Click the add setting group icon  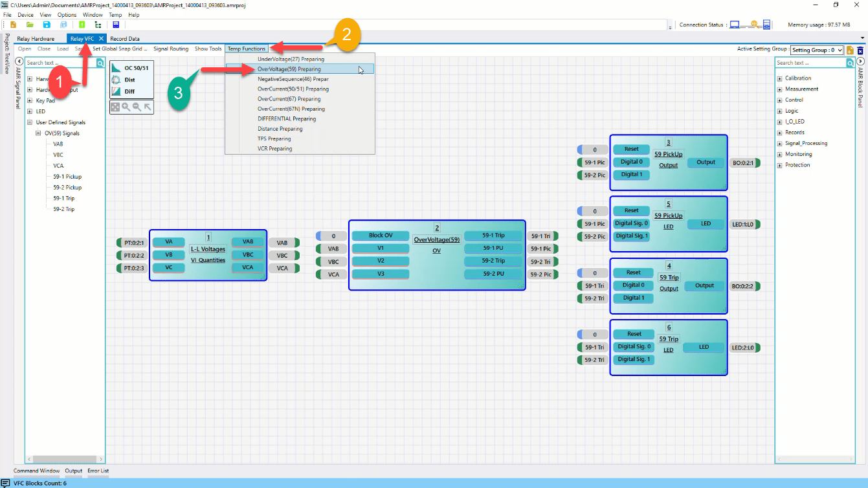tap(850, 50)
